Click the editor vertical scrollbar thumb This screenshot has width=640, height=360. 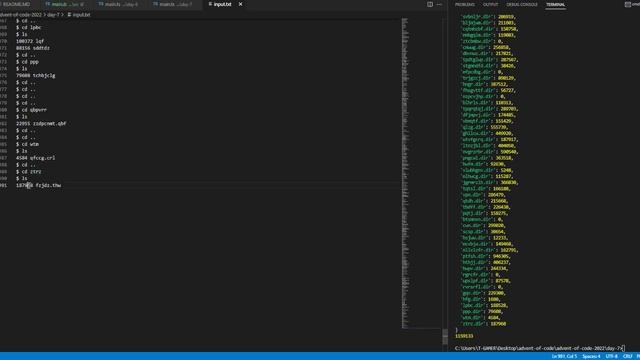445,337
